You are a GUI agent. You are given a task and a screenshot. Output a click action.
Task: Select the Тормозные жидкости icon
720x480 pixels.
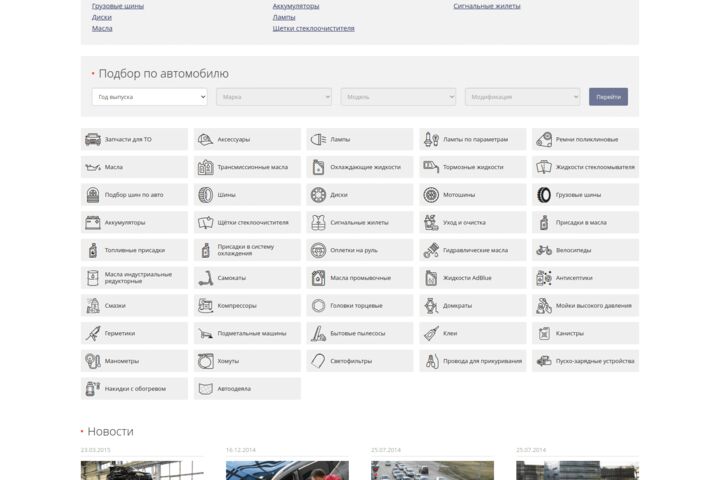tap(431, 167)
